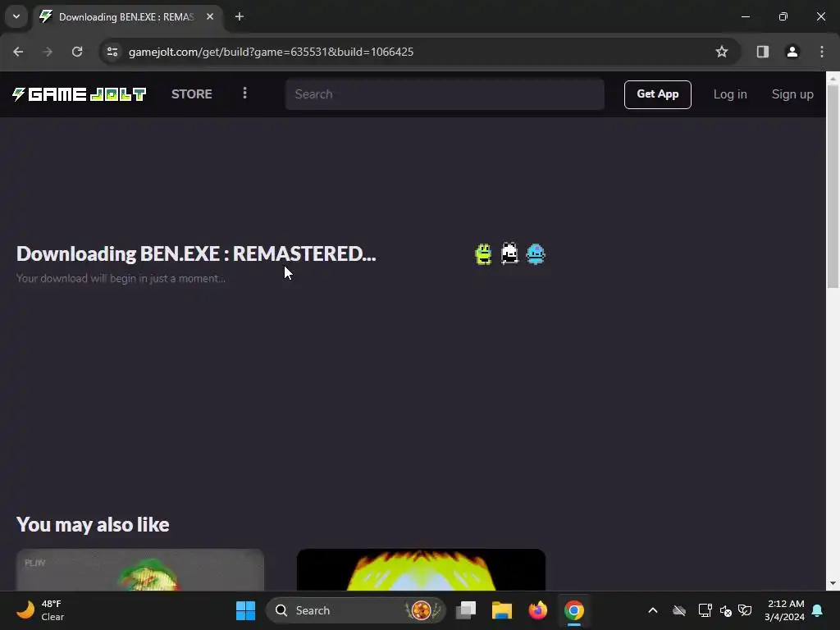Open the second recommended game with flames thumbnail

pos(421,570)
